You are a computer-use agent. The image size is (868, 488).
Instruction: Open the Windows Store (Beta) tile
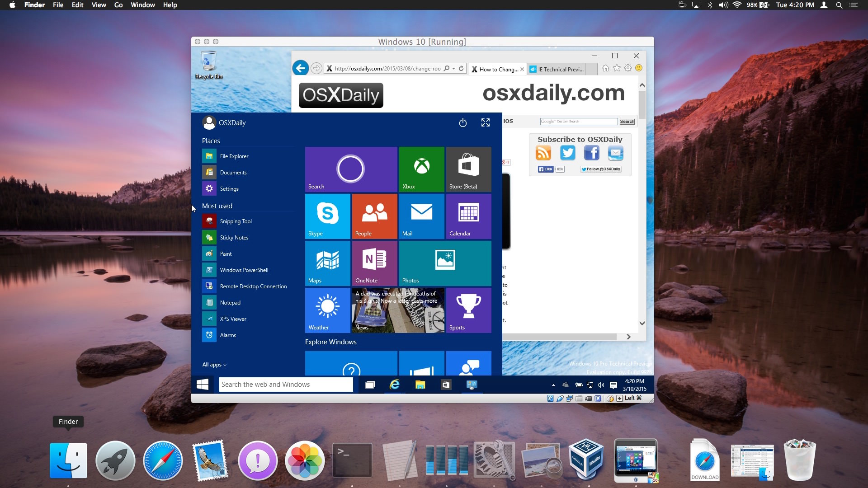[x=468, y=169]
